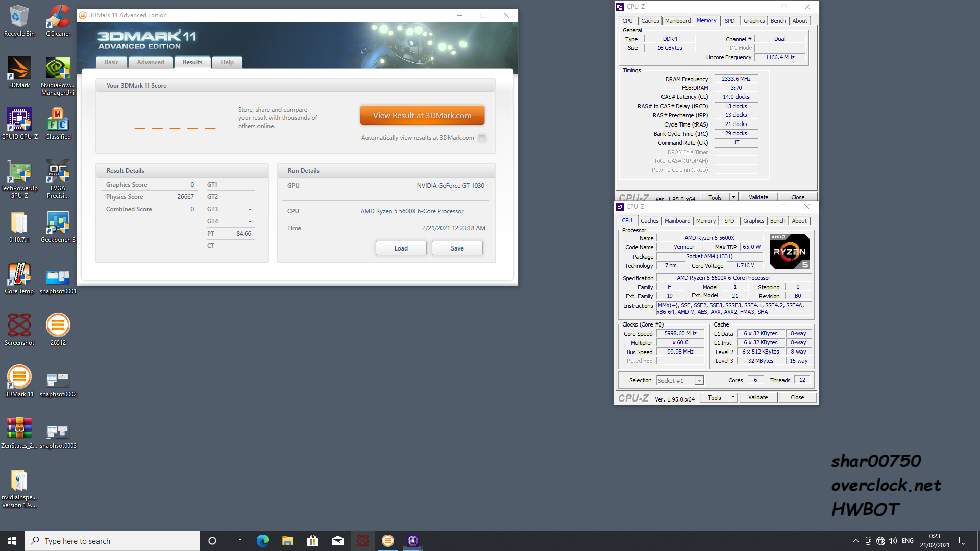Image resolution: width=980 pixels, height=551 pixels.
Task: Open the ZenStates archive desktop icon
Action: (x=19, y=433)
